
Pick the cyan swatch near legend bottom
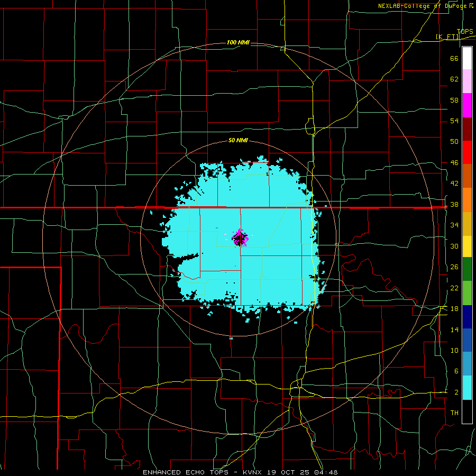click(x=467, y=388)
